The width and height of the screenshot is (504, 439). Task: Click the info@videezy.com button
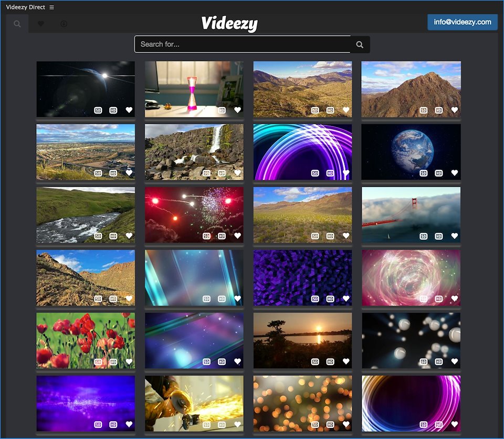[x=462, y=22]
